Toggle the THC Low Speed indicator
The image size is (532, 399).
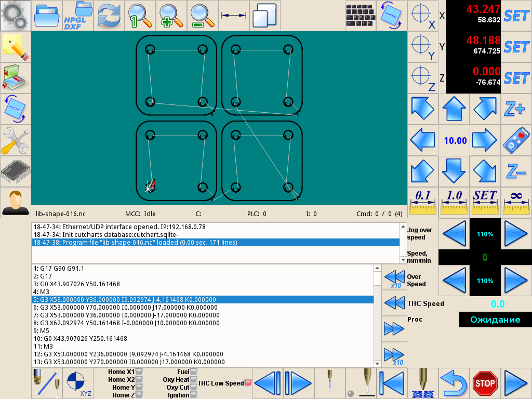click(x=247, y=383)
